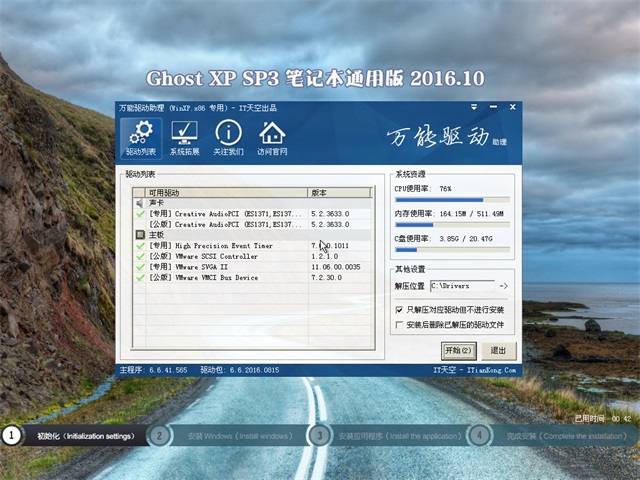
Task: Close the 万能驱动助理 window
Action: (x=513, y=107)
